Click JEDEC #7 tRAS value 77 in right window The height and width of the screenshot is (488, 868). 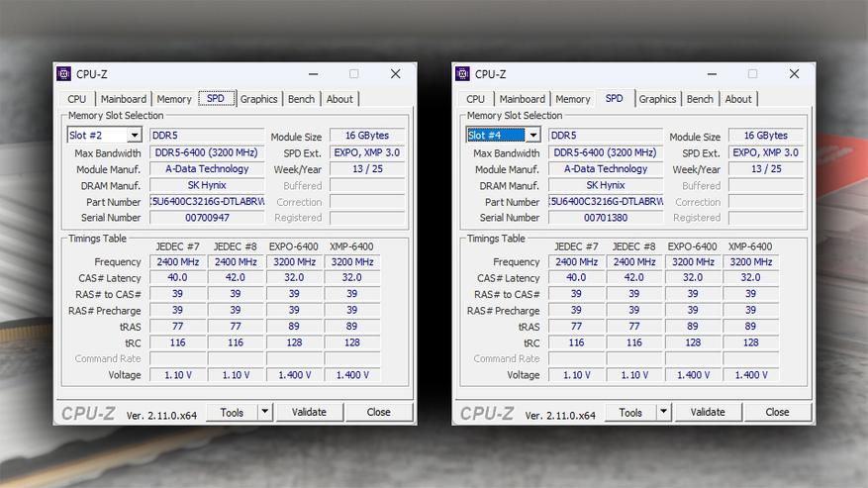[x=576, y=327]
